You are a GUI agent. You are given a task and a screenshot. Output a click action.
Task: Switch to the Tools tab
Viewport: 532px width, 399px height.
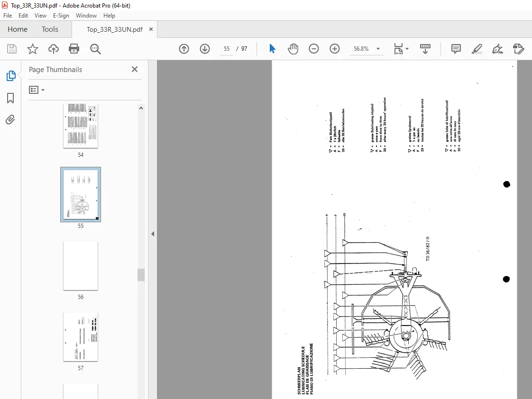pos(50,29)
